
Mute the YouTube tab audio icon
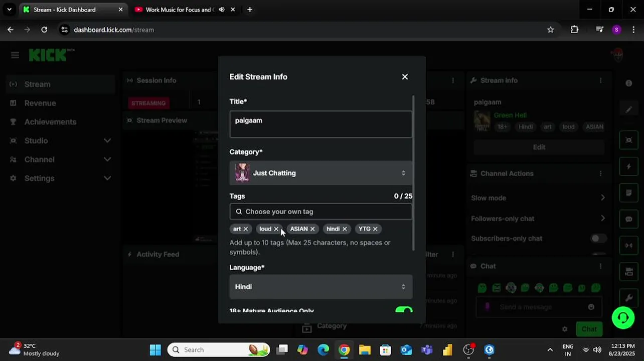coord(221,10)
